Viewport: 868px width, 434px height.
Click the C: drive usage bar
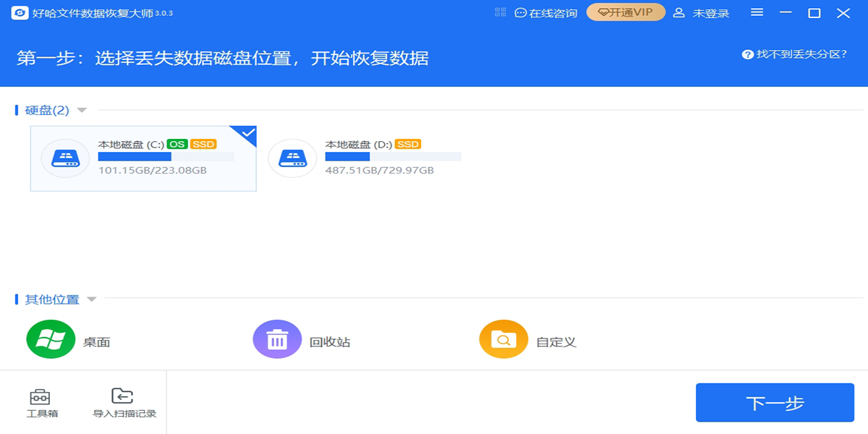pyautogui.click(x=166, y=156)
